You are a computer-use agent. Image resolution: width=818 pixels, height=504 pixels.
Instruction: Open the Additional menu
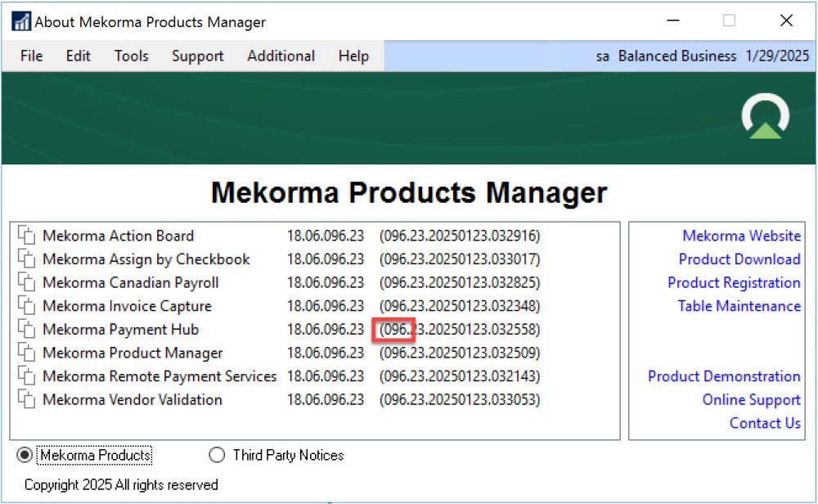point(281,56)
